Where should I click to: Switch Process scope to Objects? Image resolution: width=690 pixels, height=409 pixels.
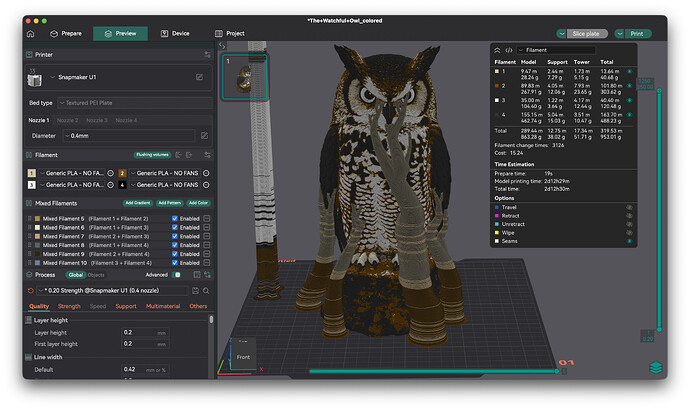(x=96, y=275)
